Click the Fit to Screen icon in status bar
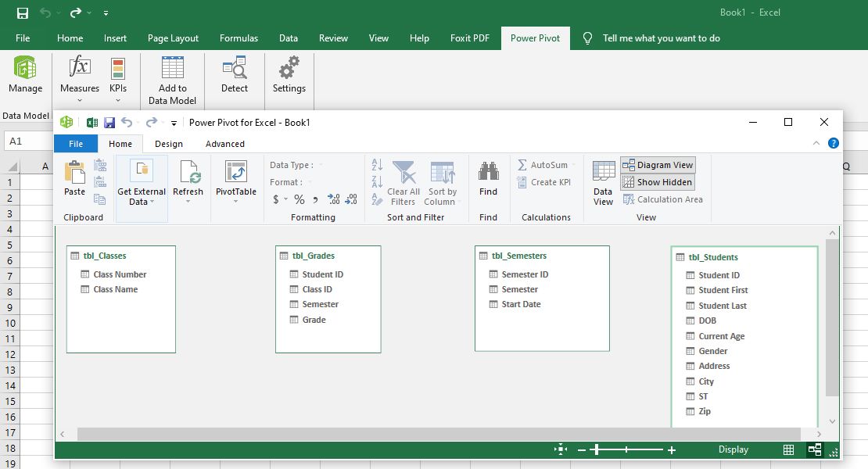Viewport: 868px width, 469px height. [x=560, y=449]
